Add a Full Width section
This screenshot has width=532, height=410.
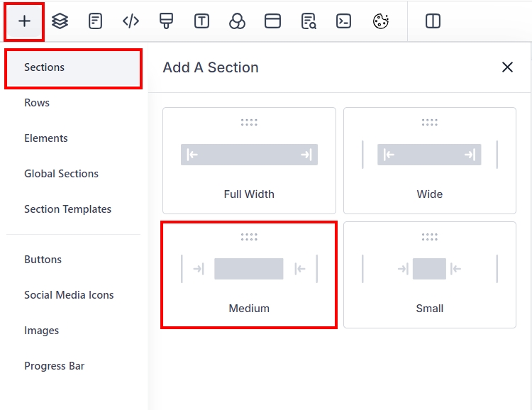tap(249, 161)
